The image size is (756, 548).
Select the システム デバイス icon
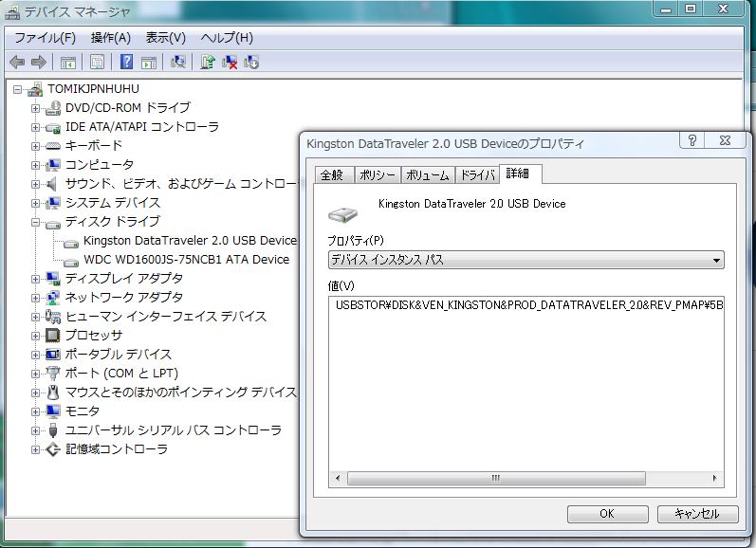click(53, 203)
